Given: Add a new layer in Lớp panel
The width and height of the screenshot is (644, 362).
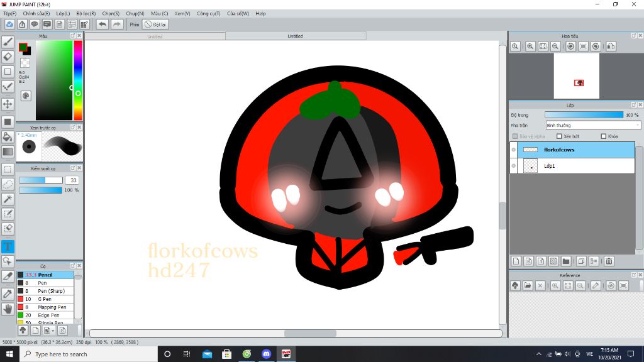Looking at the screenshot, I should pos(516,261).
